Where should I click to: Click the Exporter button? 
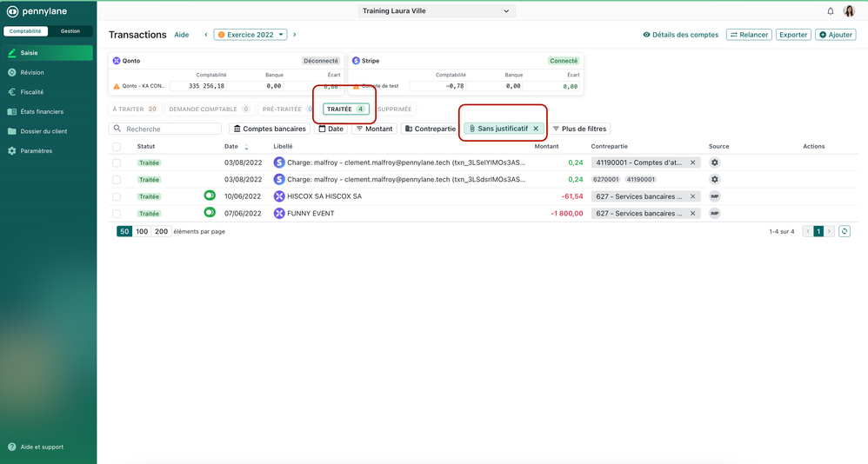tap(792, 35)
